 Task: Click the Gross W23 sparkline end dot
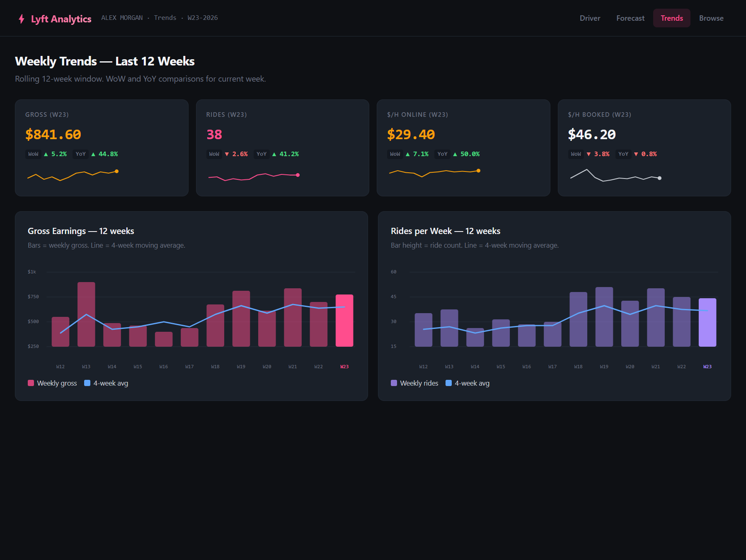pyautogui.click(x=117, y=171)
